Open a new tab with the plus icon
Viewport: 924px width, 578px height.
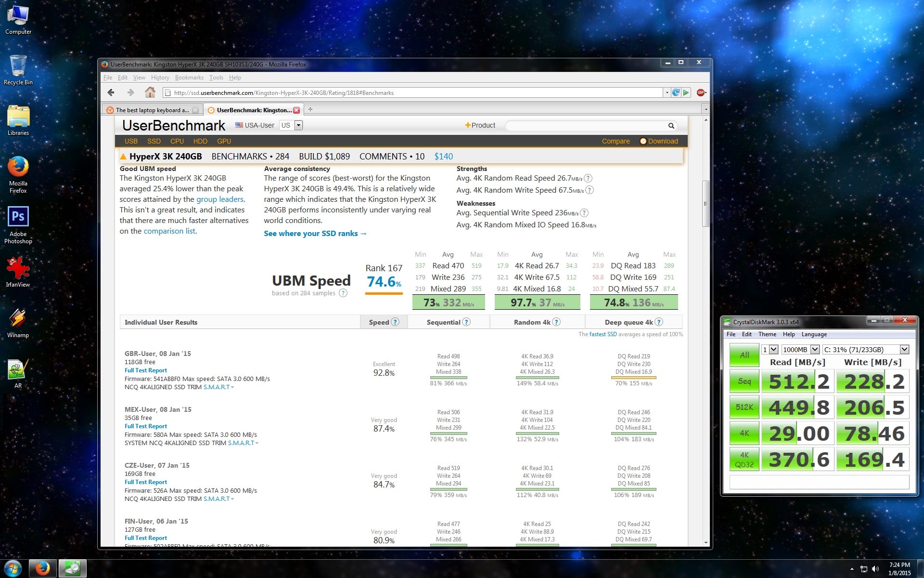coord(310,109)
